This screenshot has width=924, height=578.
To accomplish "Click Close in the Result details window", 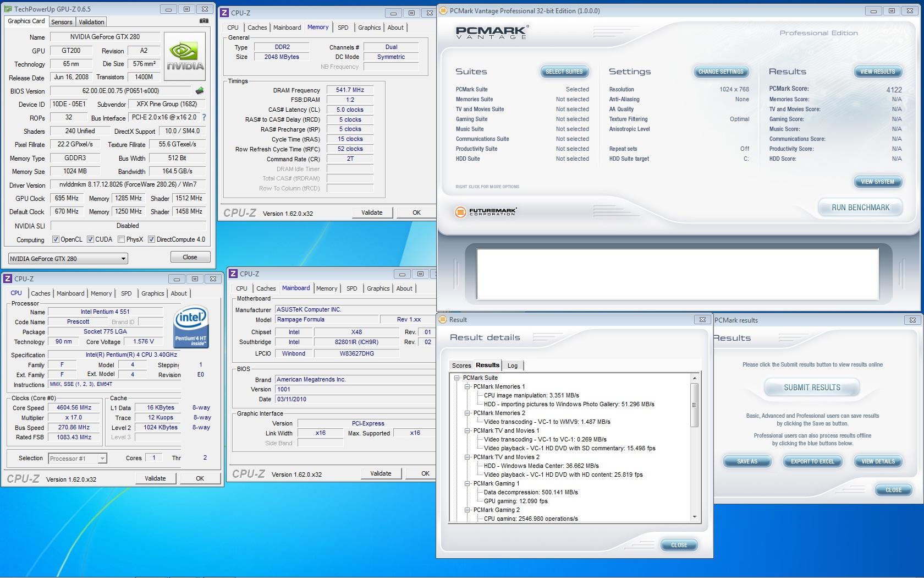I will 679,545.
